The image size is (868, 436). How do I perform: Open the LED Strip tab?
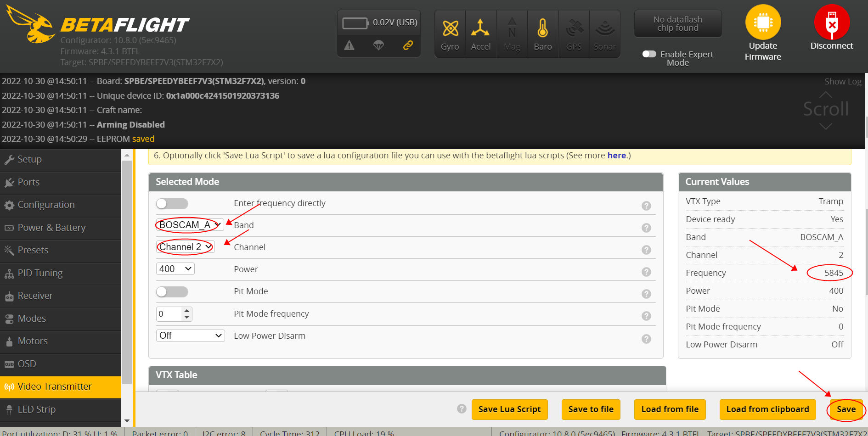61,409
